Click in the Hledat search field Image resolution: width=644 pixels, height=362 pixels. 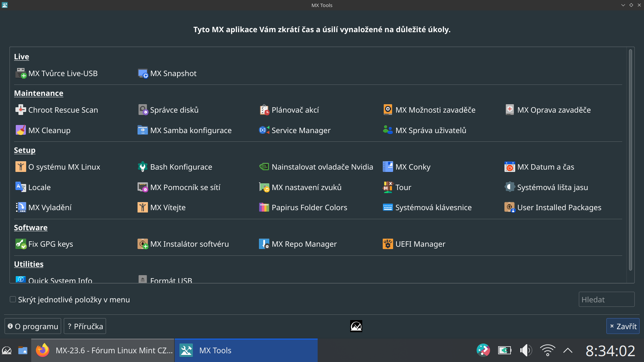[606, 299]
